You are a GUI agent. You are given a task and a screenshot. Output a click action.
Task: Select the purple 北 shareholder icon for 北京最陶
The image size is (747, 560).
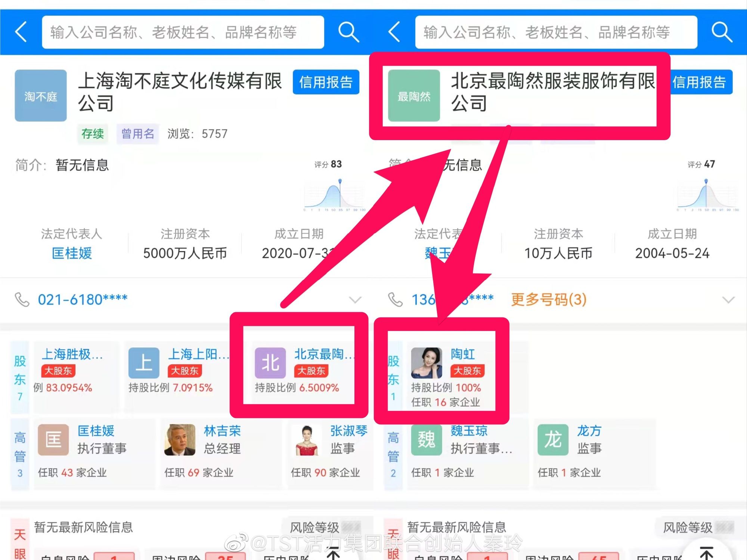coord(270,362)
